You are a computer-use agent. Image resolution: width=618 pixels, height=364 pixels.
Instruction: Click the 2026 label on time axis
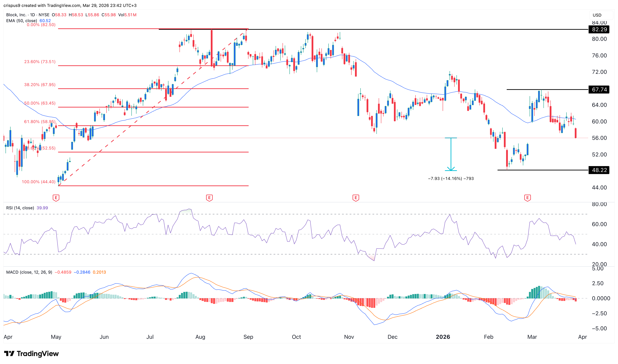tap(443, 337)
